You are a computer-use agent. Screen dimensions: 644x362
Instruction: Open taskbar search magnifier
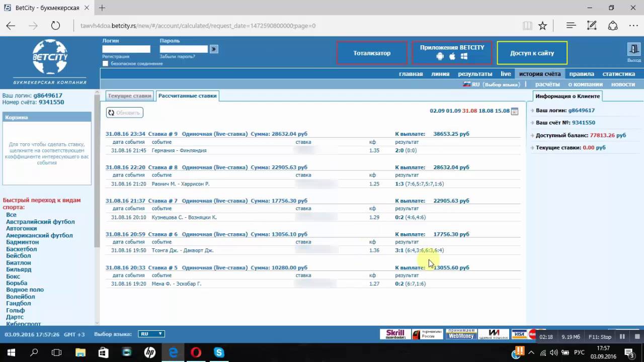tap(34, 352)
